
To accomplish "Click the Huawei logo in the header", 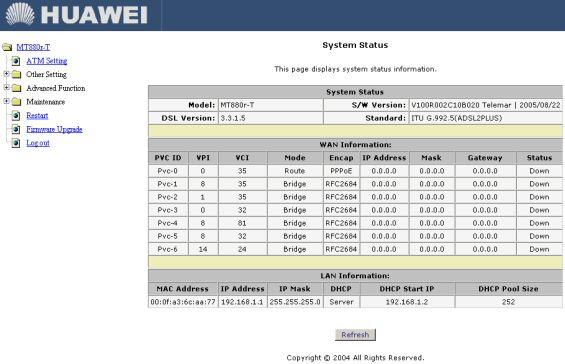I will pos(77,14).
